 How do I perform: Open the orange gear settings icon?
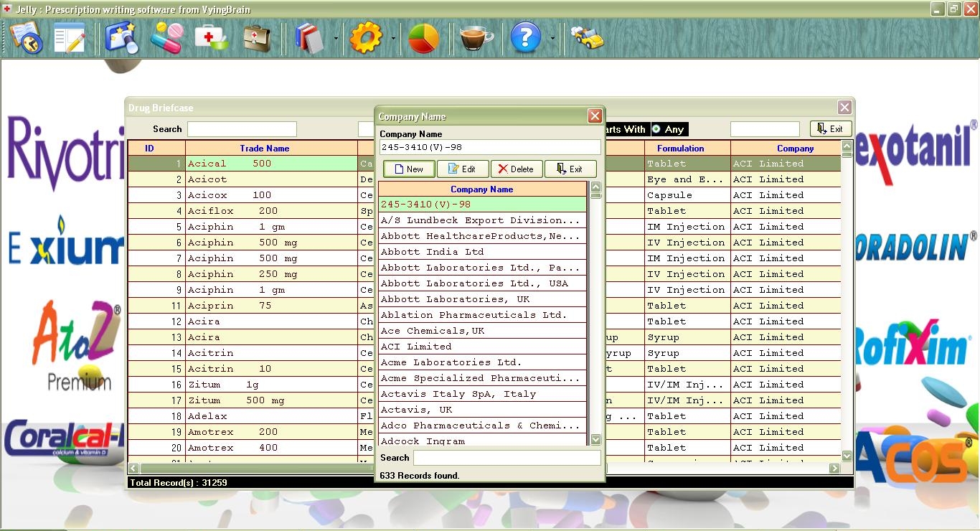366,37
